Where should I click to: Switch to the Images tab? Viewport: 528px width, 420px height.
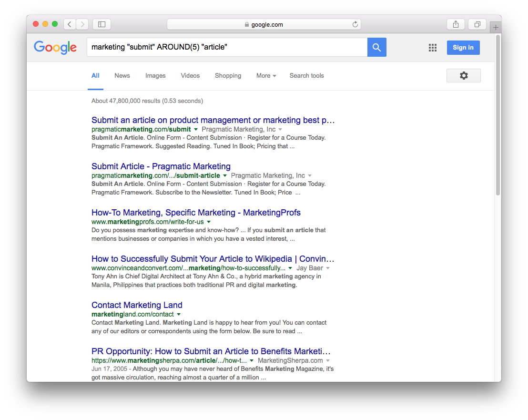click(155, 75)
